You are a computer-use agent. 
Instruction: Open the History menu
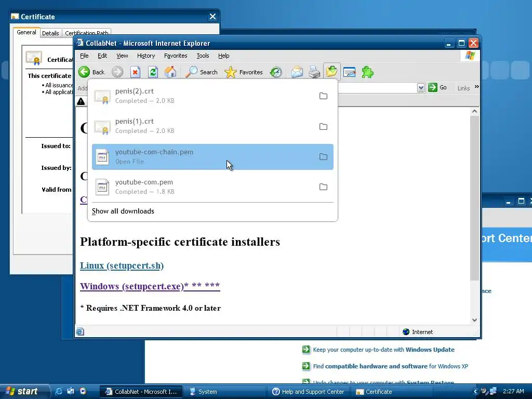pyautogui.click(x=146, y=56)
